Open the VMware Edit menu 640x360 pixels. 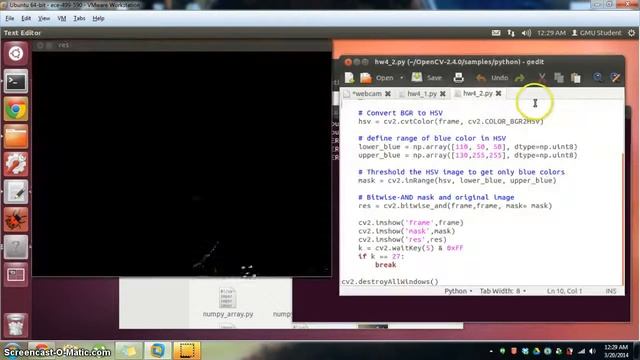26,18
